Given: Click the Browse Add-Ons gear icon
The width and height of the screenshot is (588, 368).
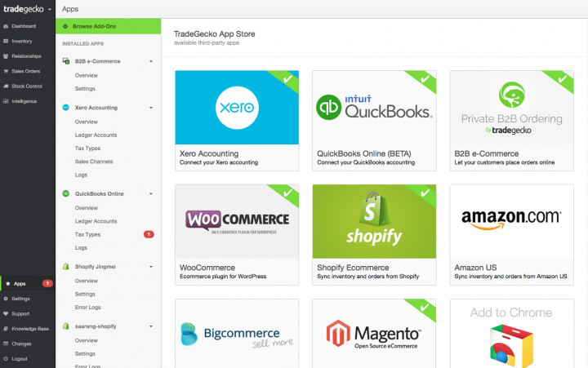Looking at the screenshot, I should [65, 26].
